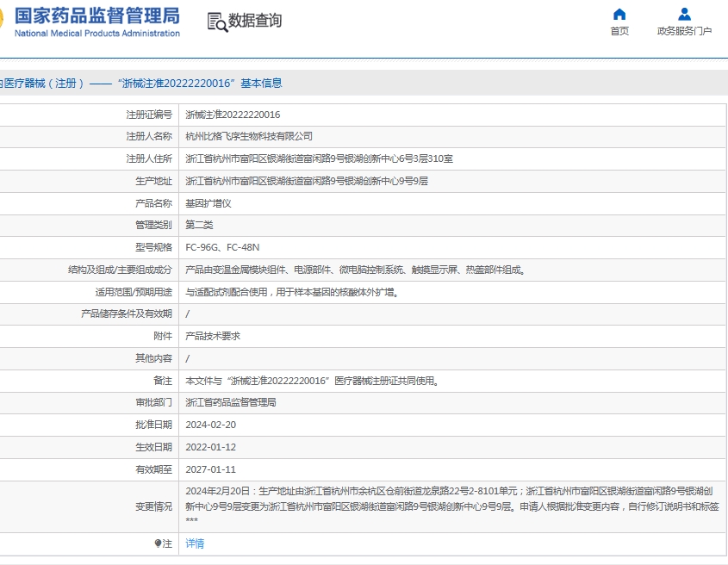Click the 注册人名称 label cell
728x565 pixels.
coord(149,136)
